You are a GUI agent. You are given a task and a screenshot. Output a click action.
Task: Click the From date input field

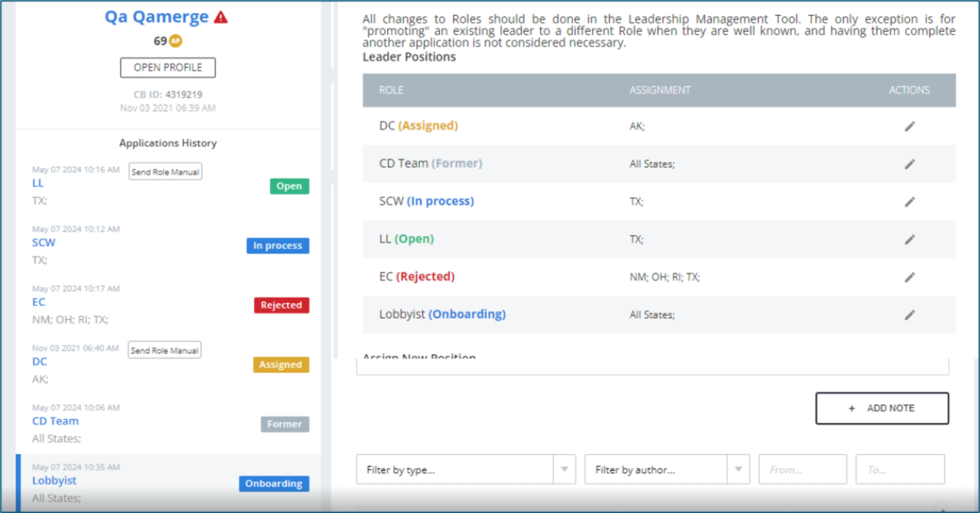pos(802,469)
